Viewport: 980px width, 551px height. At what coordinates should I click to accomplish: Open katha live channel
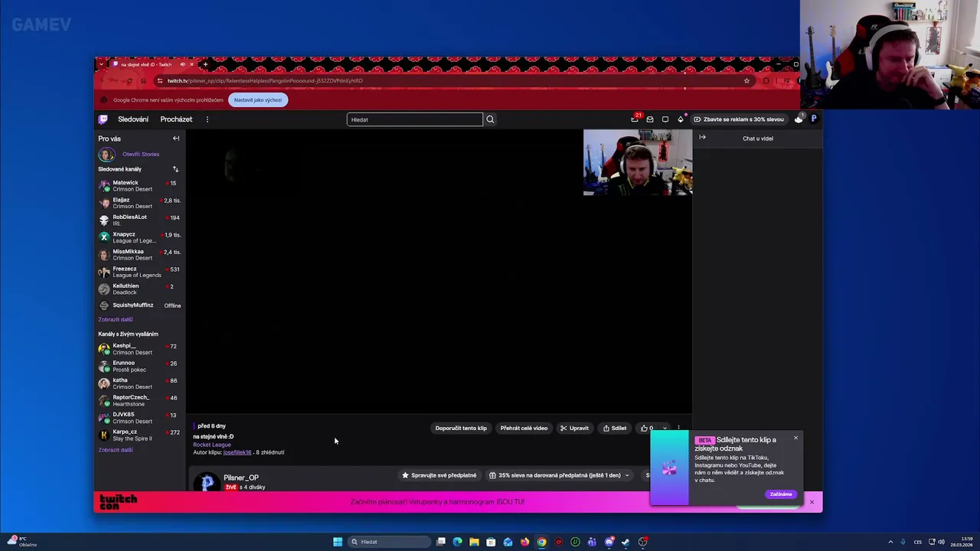139,383
